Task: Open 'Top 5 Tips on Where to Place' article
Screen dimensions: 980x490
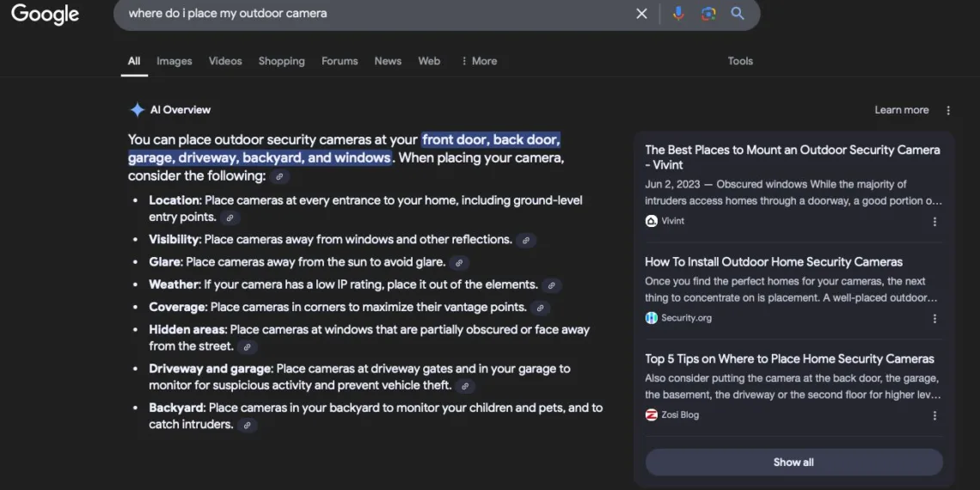Action: [789, 358]
